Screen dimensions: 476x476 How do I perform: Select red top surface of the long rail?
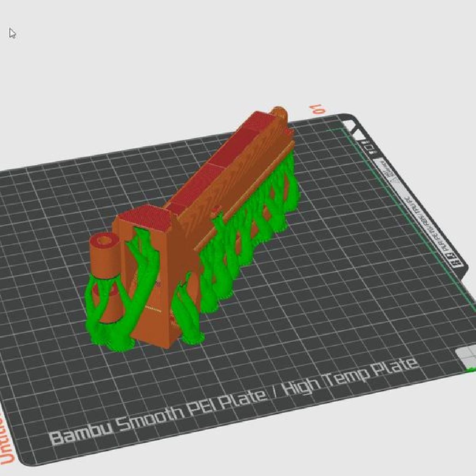(234, 147)
